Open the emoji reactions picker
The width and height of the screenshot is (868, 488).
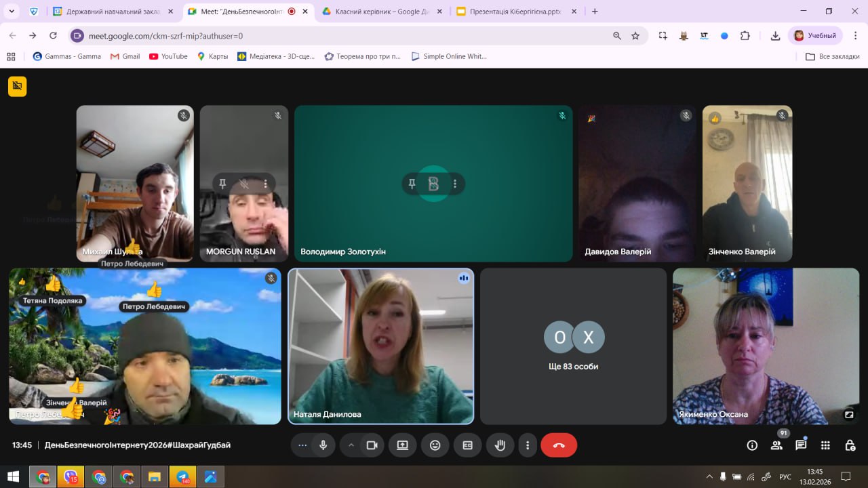tap(435, 445)
